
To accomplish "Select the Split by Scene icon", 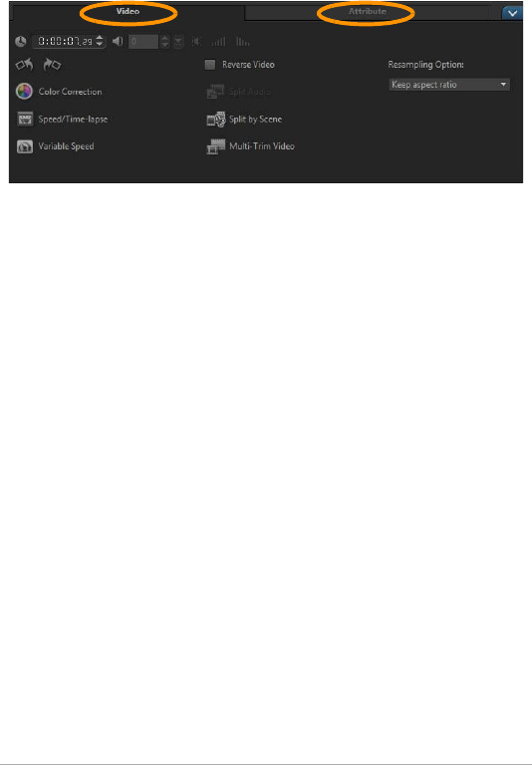I will pos(216,120).
